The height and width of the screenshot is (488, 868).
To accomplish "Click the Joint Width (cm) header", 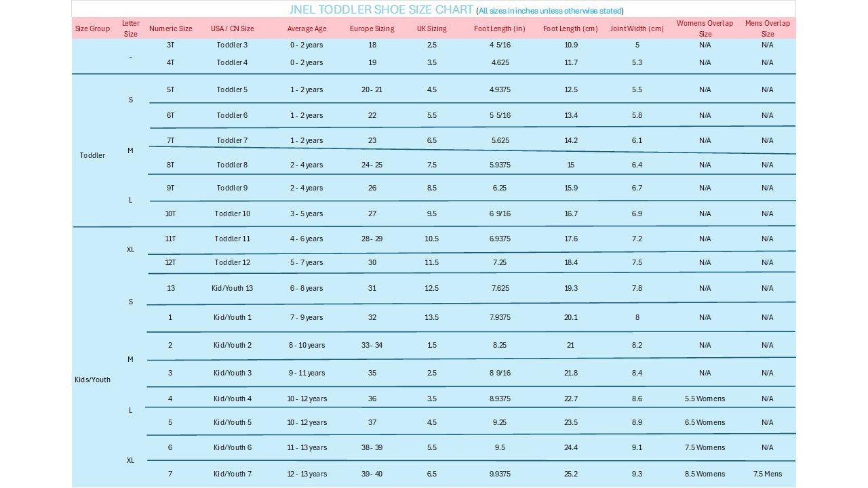I will tap(637, 28).
